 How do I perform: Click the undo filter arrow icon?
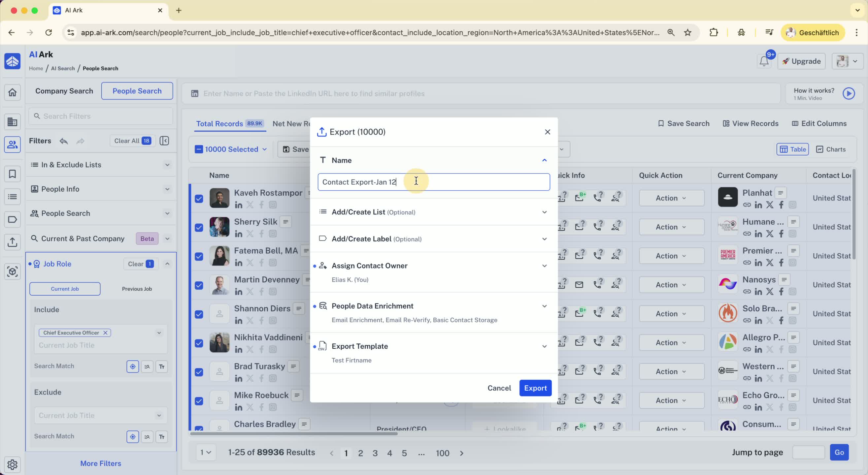click(64, 141)
